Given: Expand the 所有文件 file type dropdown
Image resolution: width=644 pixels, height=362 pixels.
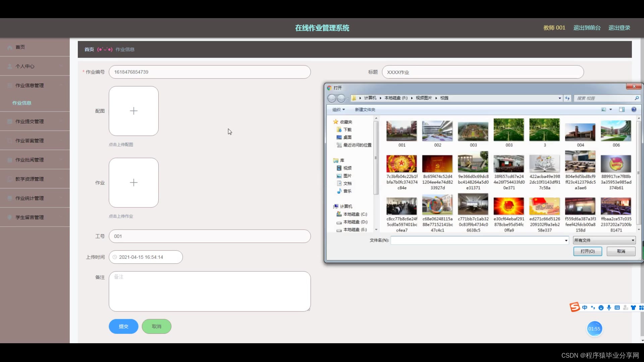Looking at the screenshot, I should tap(633, 240).
